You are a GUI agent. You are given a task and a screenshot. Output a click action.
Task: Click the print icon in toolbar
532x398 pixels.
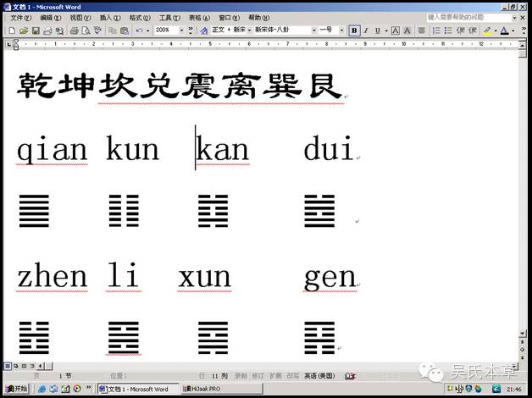click(74, 30)
